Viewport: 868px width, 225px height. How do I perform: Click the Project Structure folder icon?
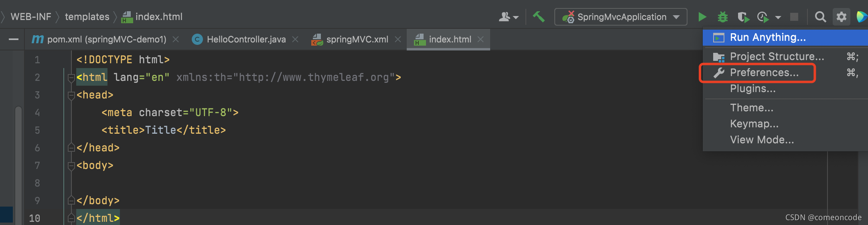coord(718,57)
